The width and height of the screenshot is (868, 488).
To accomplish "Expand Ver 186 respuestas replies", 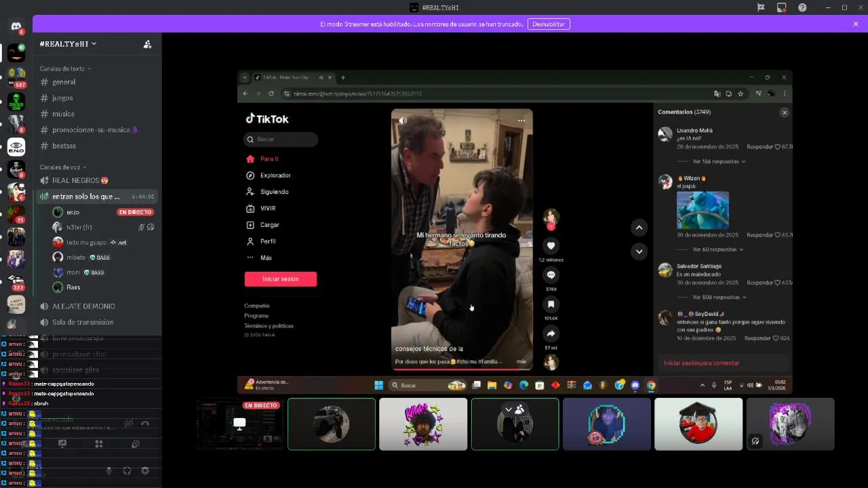I will point(719,161).
